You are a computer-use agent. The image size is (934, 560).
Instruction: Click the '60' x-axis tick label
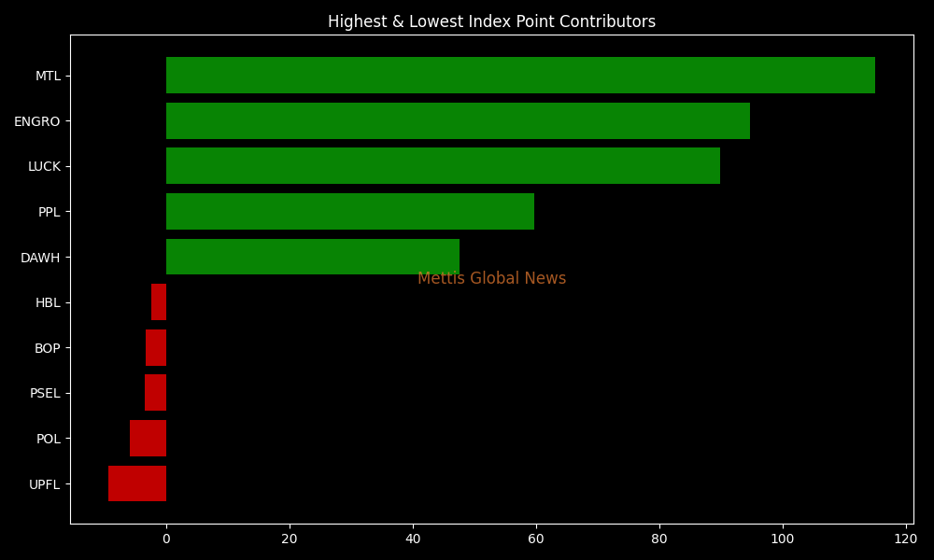(x=536, y=539)
